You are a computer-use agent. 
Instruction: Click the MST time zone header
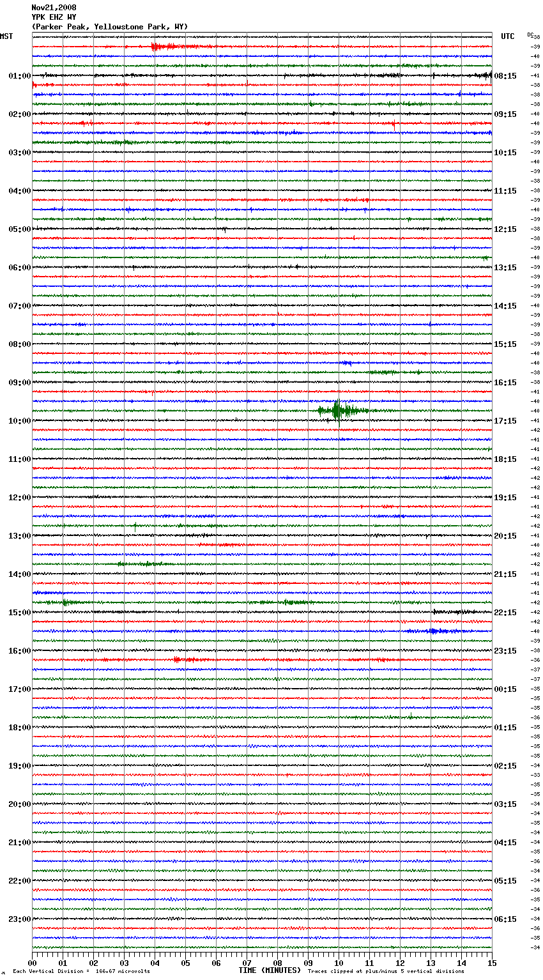pos(6,36)
